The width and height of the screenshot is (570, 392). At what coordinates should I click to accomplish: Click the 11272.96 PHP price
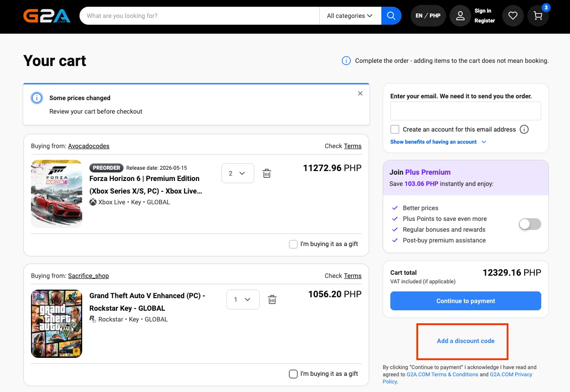[x=332, y=168]
